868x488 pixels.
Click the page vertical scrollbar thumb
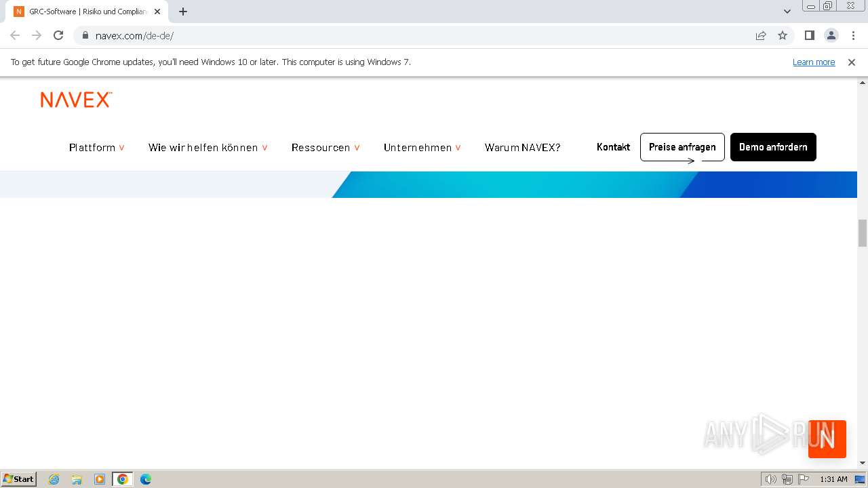pos(863,233)
